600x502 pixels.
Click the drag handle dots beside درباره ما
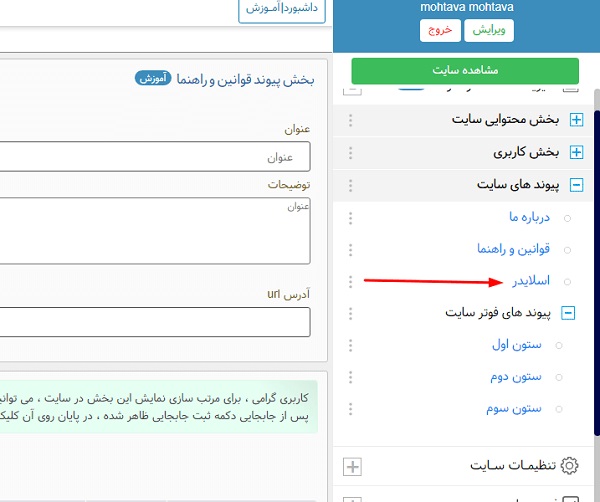click(x=350, y=217)
